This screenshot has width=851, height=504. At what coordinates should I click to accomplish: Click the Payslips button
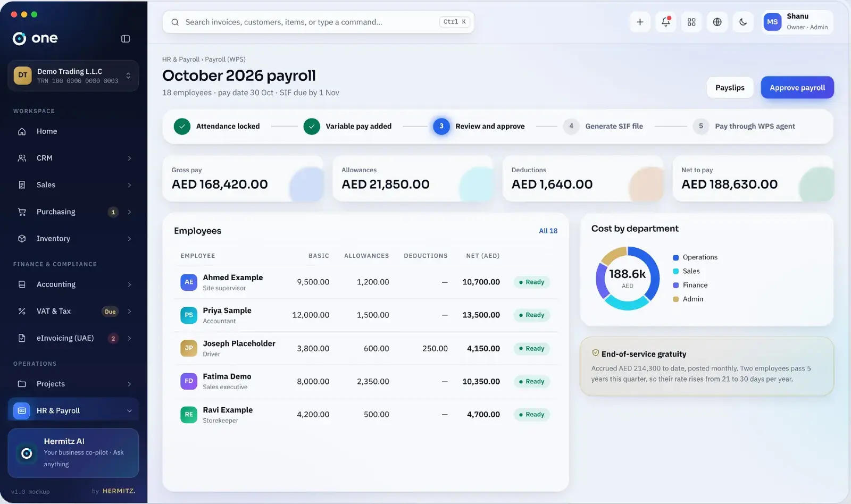pyautogui.click(x=730, y=88)
